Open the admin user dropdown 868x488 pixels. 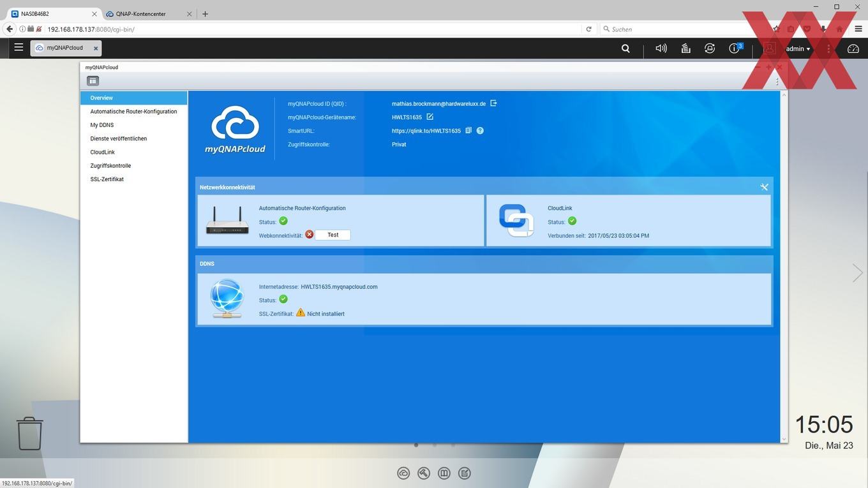coord(798,48)
